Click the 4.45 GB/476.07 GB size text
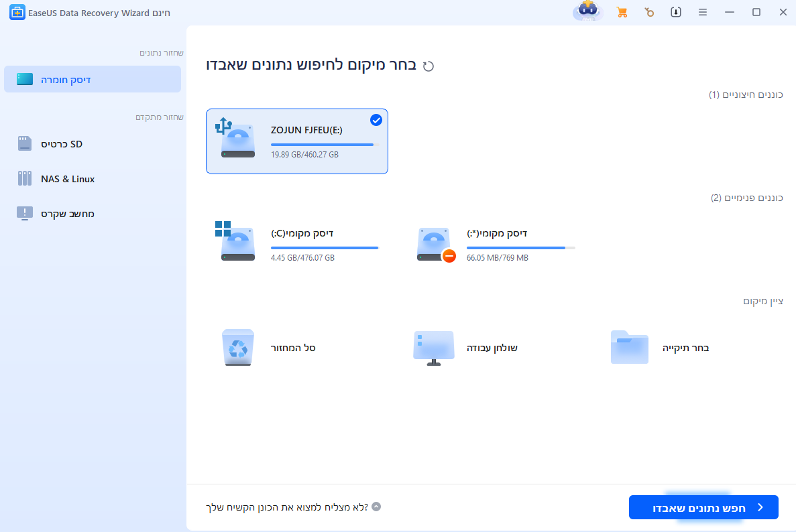The width and height of the screenshot is (796, 532). pos(302,258)
